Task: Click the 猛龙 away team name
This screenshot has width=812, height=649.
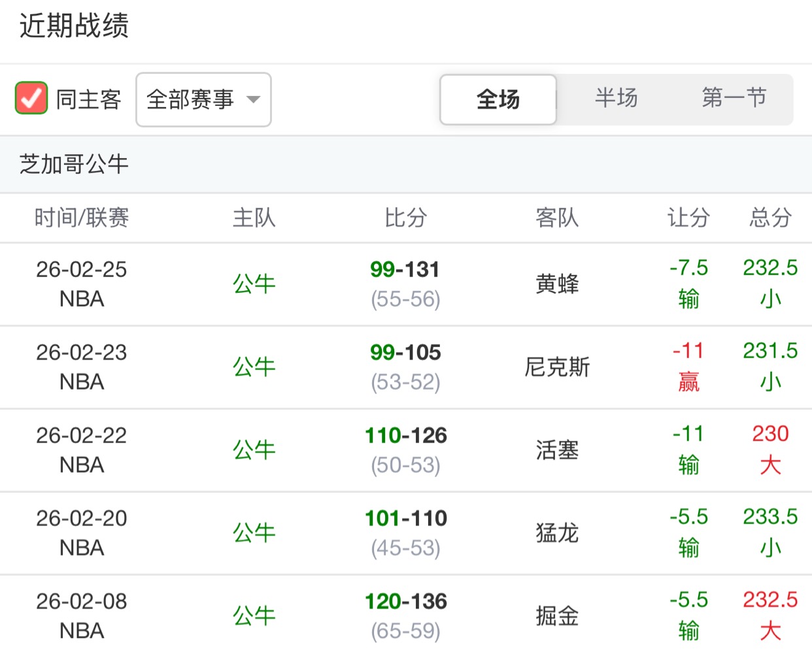Action: click(x=557, y=533)
